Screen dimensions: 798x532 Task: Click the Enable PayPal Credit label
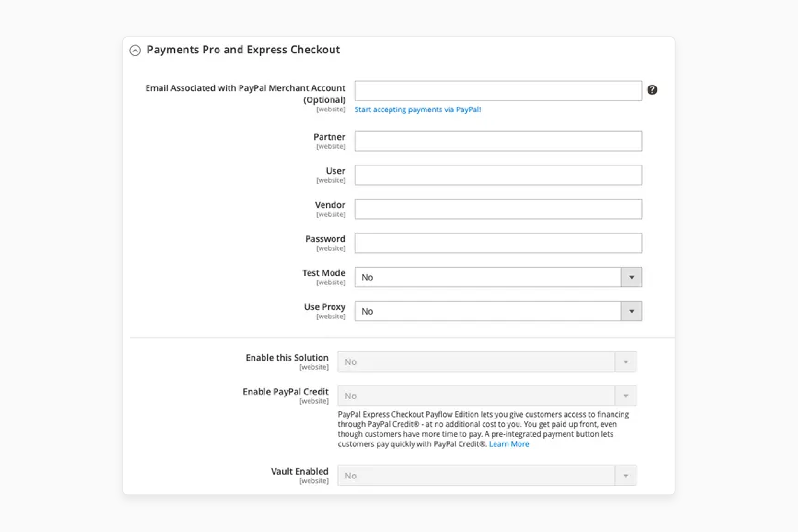[286, 392]
